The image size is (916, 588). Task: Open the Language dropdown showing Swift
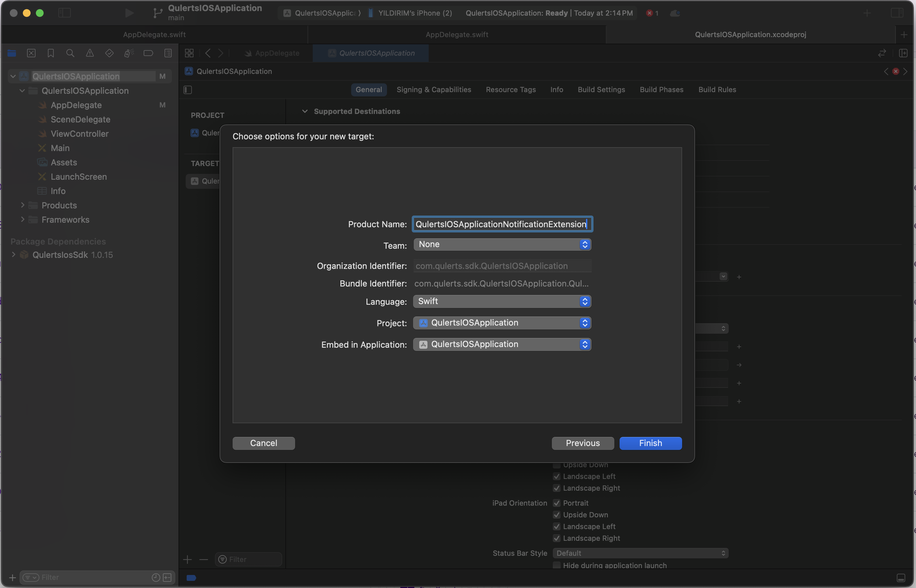click(502, 301)
